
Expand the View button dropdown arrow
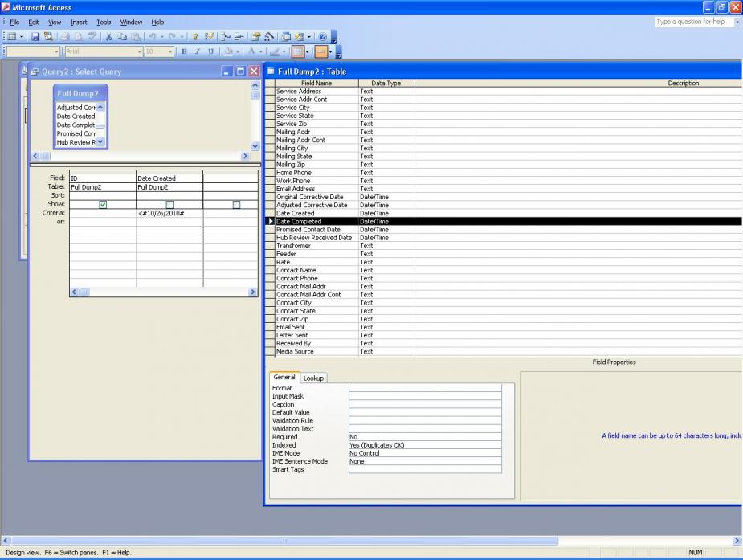click(x=22, y=37)
